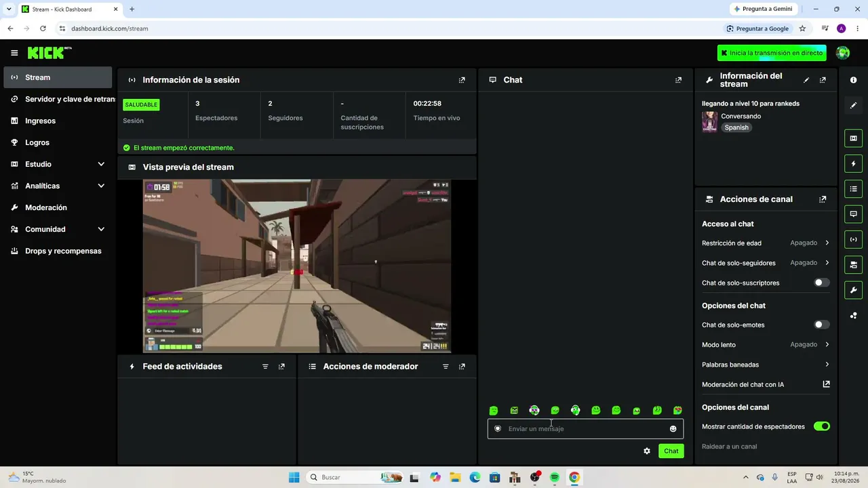Open Palabras baneadas settings

click(766, 365)
